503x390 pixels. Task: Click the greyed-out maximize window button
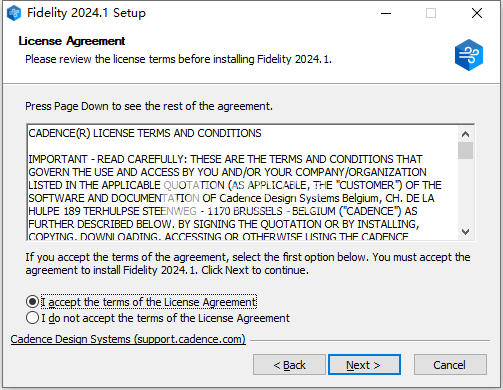point(431,13)
